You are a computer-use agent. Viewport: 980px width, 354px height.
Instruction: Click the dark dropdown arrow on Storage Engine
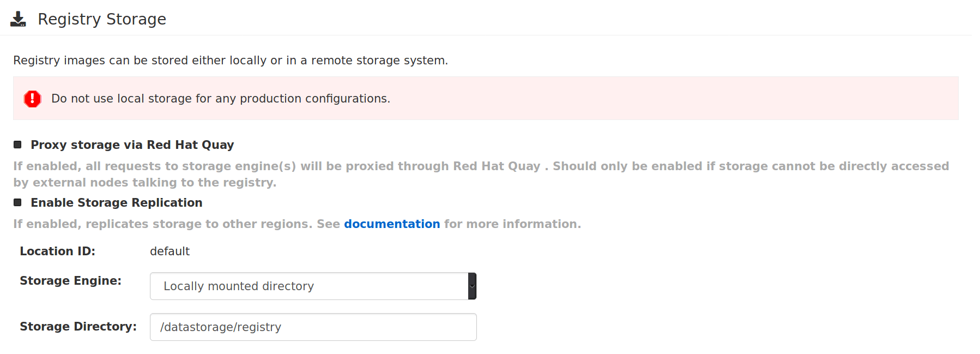point(471,286)
